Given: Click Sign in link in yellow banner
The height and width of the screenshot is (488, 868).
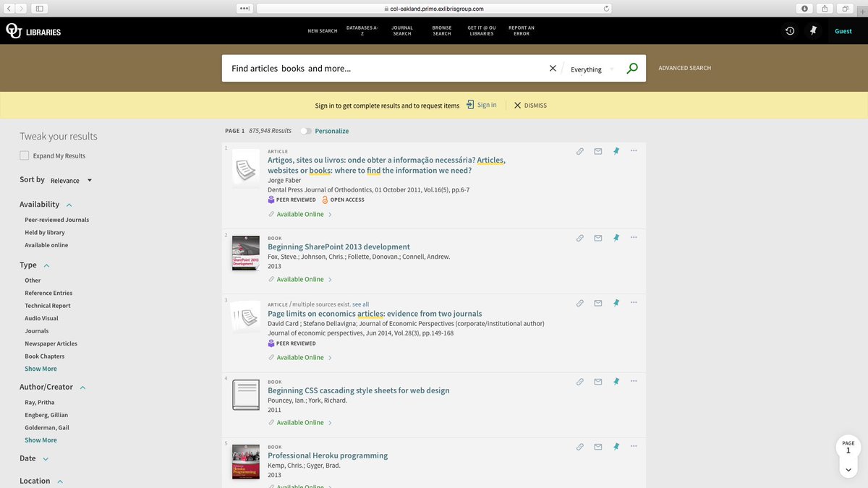Looking at the screenshot, I should coord(482,105).
